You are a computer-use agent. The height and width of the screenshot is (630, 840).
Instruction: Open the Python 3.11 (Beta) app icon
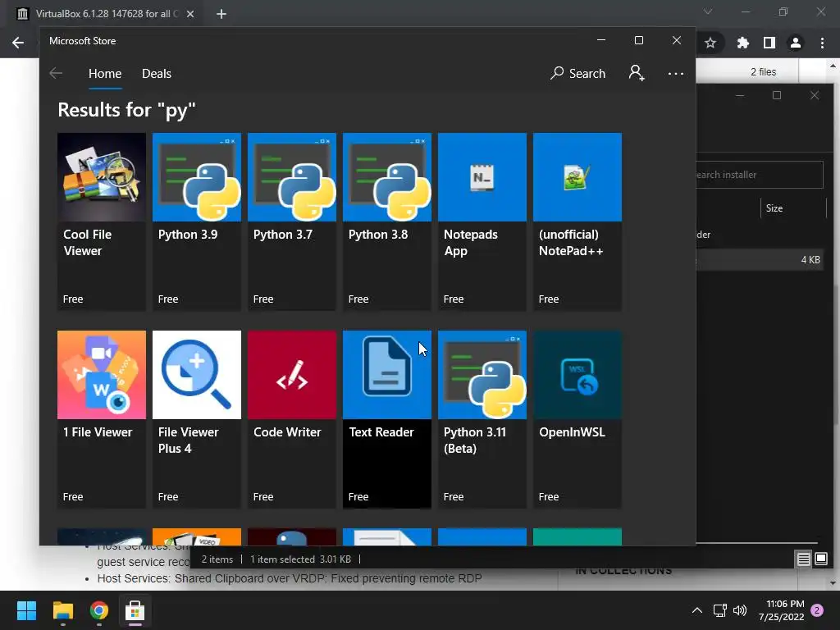tap(482, 374)
